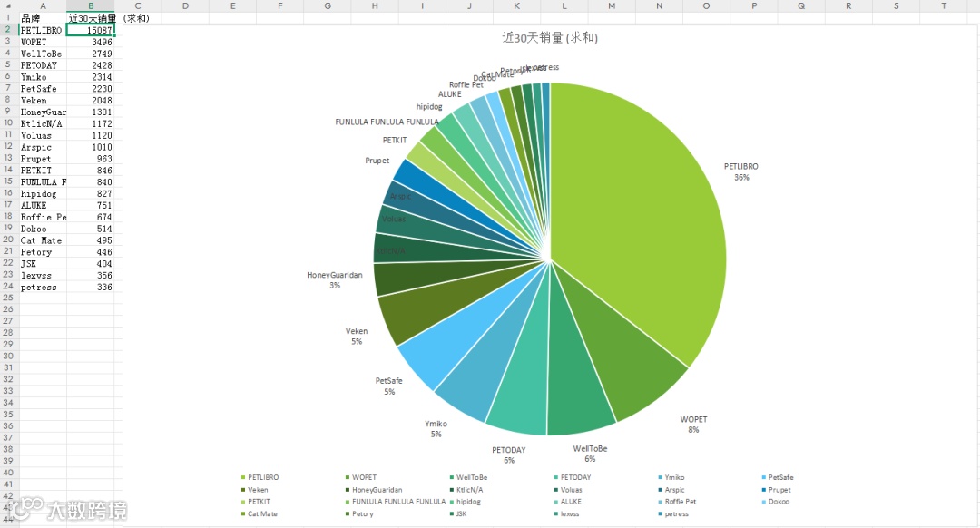The width and height of the screenshot is (980, 528).
Task: Select the JSK legend entry
Action: tap(458, 514)
